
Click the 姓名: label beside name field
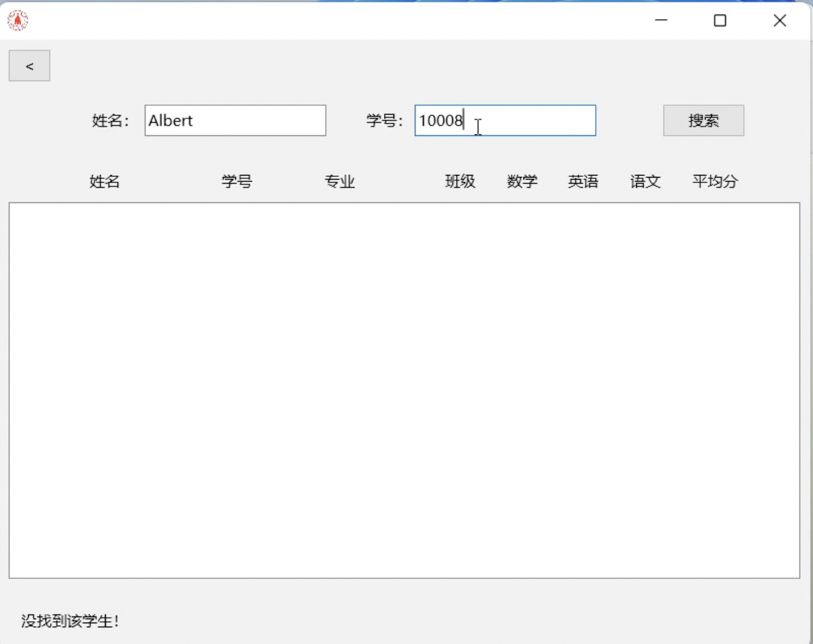[x=111, y=121]
